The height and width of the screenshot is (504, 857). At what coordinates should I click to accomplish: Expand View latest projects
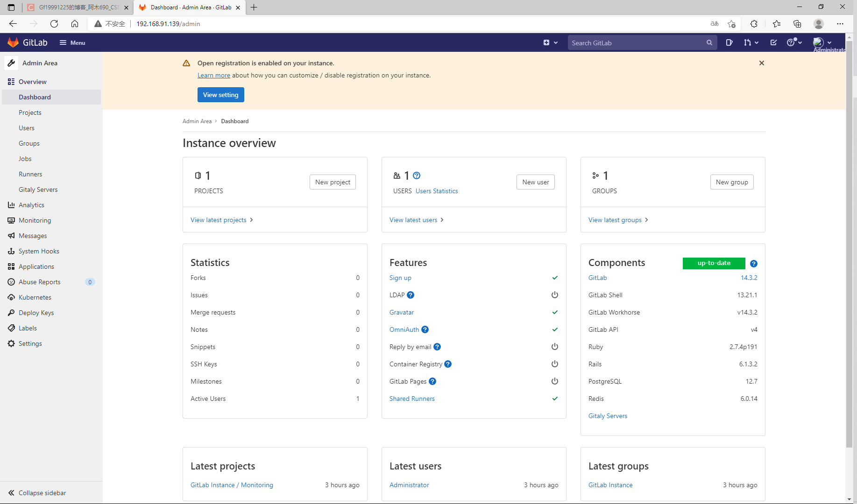222,220
